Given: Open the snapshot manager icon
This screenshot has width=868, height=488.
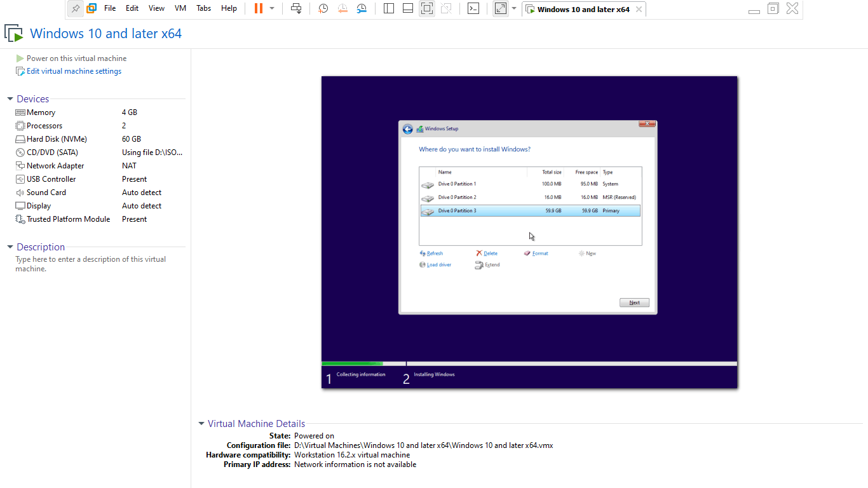Looking at the screenshot, I should [x=362, y=9].
